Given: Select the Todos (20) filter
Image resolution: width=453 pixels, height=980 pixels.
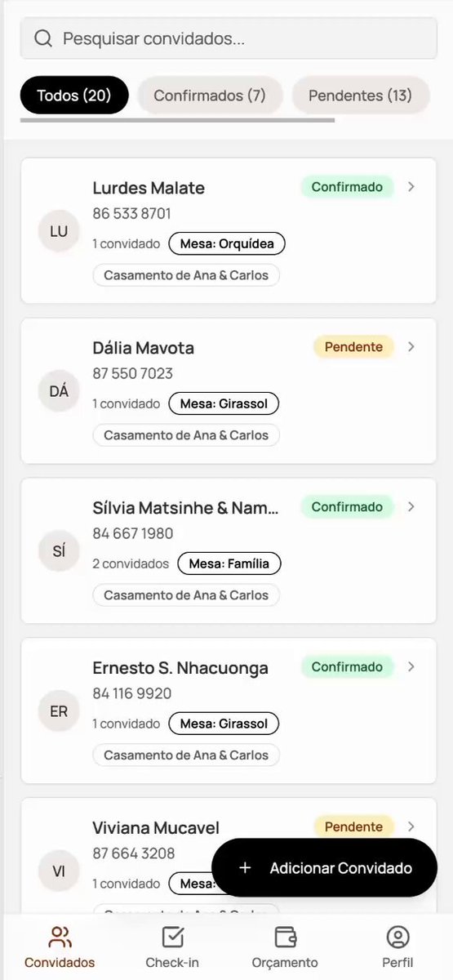Looking at the screenshot, I should pos(74,96).
